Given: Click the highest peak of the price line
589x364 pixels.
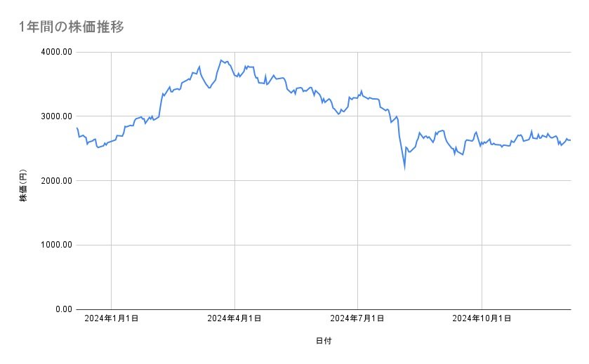Looking at the screenshot, I should pos(220,60).
